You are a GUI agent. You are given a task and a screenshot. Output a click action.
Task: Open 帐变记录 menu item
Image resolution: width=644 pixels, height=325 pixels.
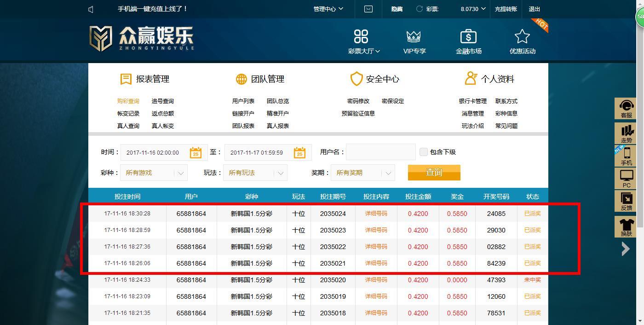[128, 114]
